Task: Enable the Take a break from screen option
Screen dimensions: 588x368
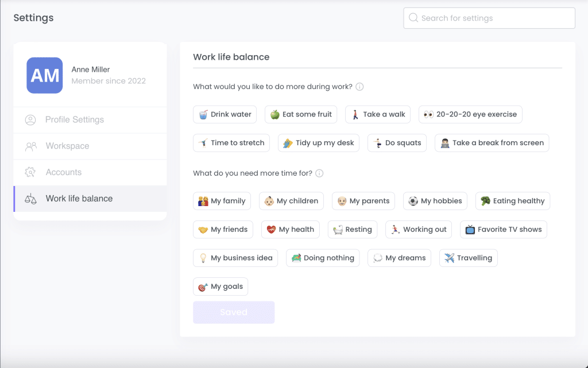Action: (492, 143)
